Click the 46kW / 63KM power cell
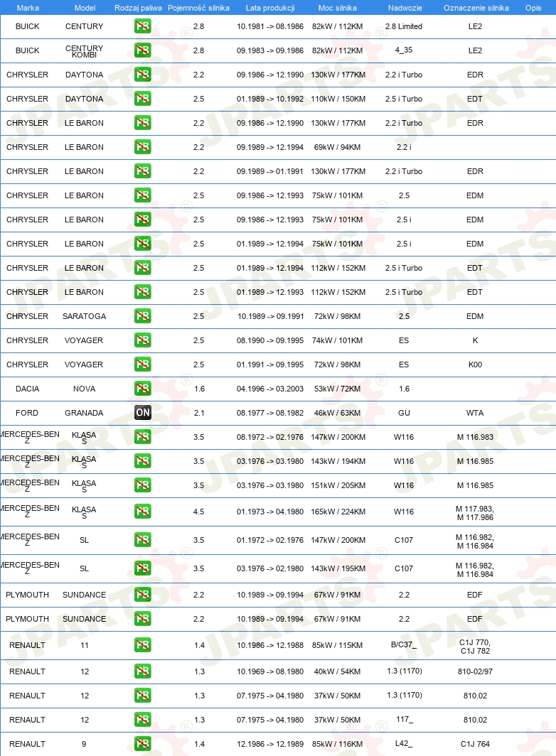 [x=337, y=412]
